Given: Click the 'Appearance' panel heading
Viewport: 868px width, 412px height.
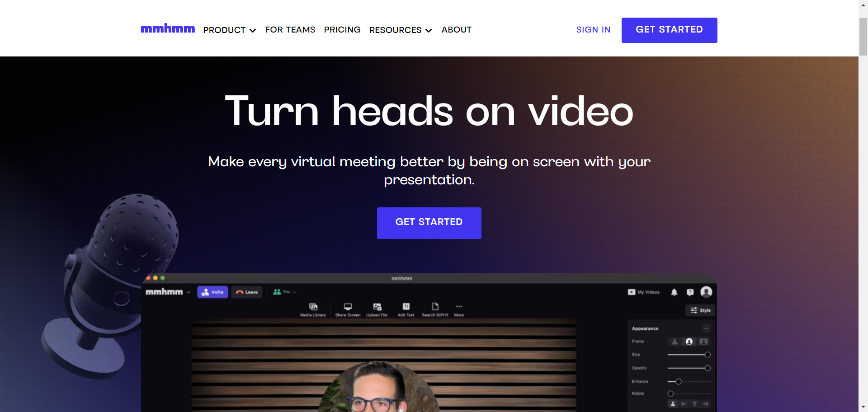Looking at the screenshot, I should pos(645,328).
